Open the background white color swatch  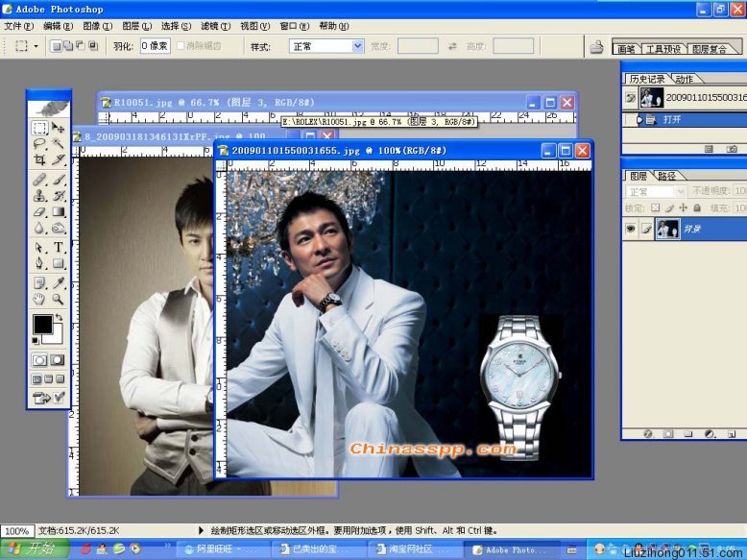(57, 338)
